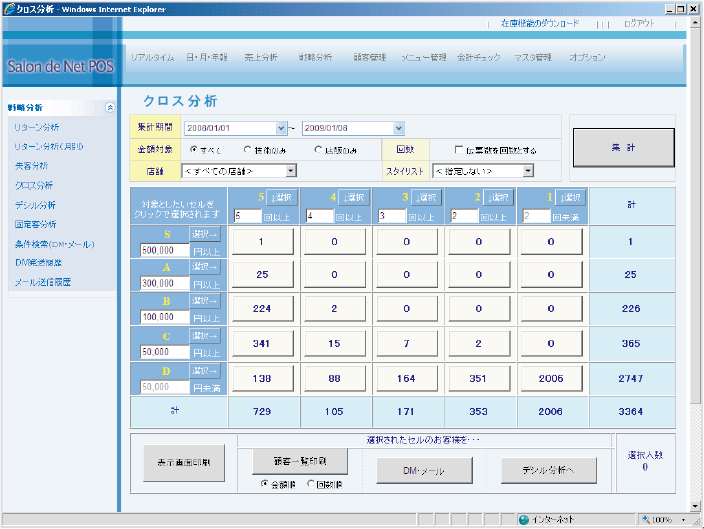
Task: Open the 売上分析 menu in top navigation
Action: coord(260,58)
